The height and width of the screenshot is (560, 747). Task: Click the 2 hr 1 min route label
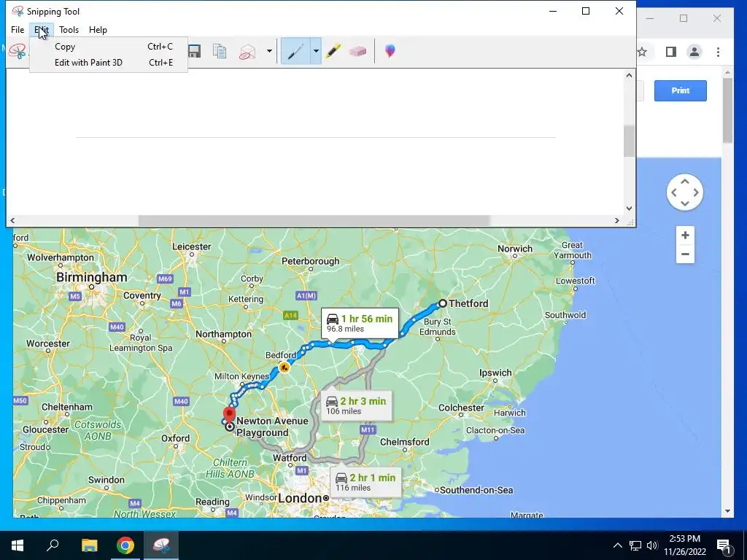point(365,483)
